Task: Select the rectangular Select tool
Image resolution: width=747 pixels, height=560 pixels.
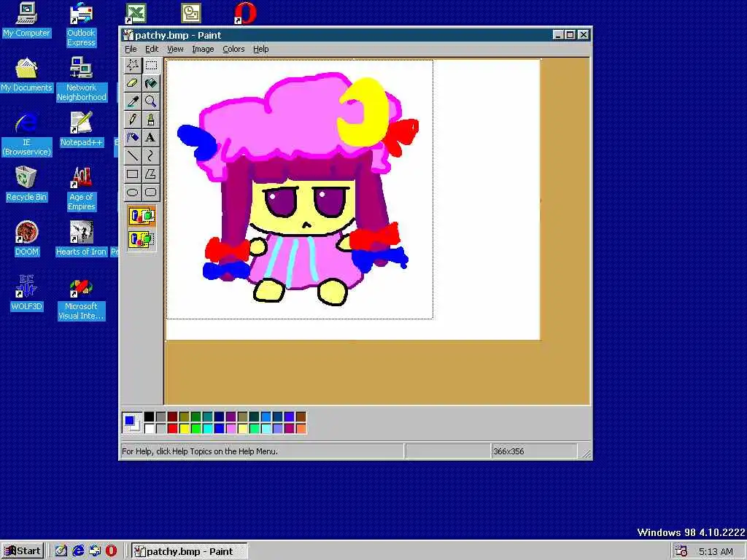Action: 151,65
